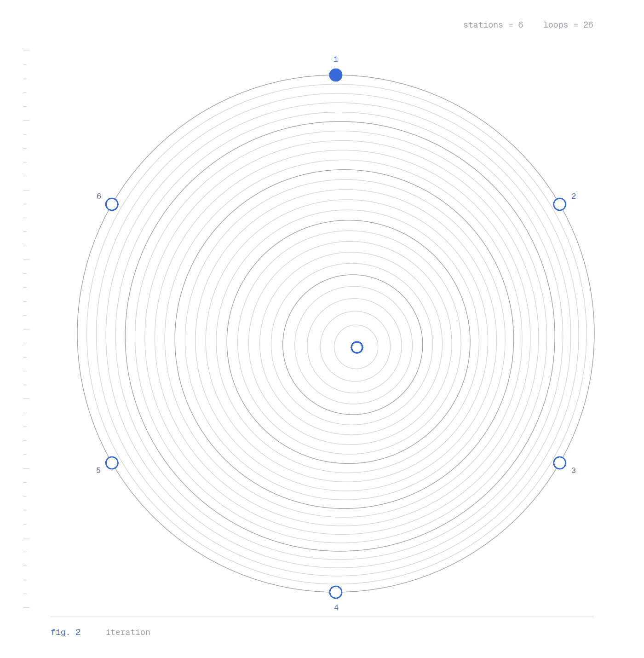This screenshot has height=658, width=644.
Task: Click the "iteration" caption text
Action: (128, 632)
